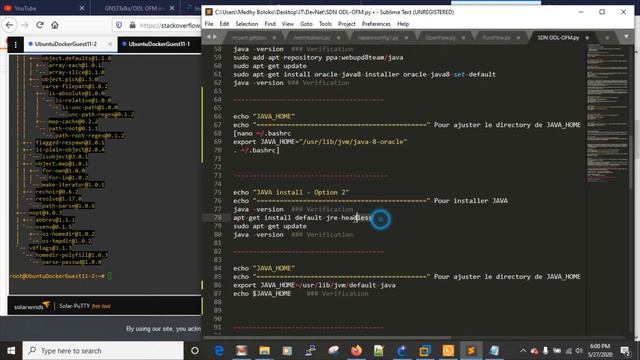Viewport: 640px width, 360px height.
Task: Click the text 'echo "JAVA install - Option 2"'
Action: pos(291,192)
